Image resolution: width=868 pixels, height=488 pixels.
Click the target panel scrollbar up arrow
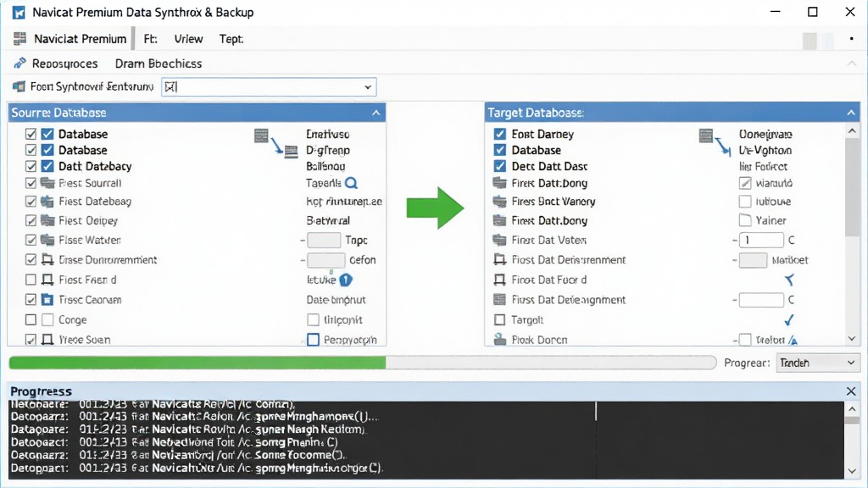click(x=853, y=131)
